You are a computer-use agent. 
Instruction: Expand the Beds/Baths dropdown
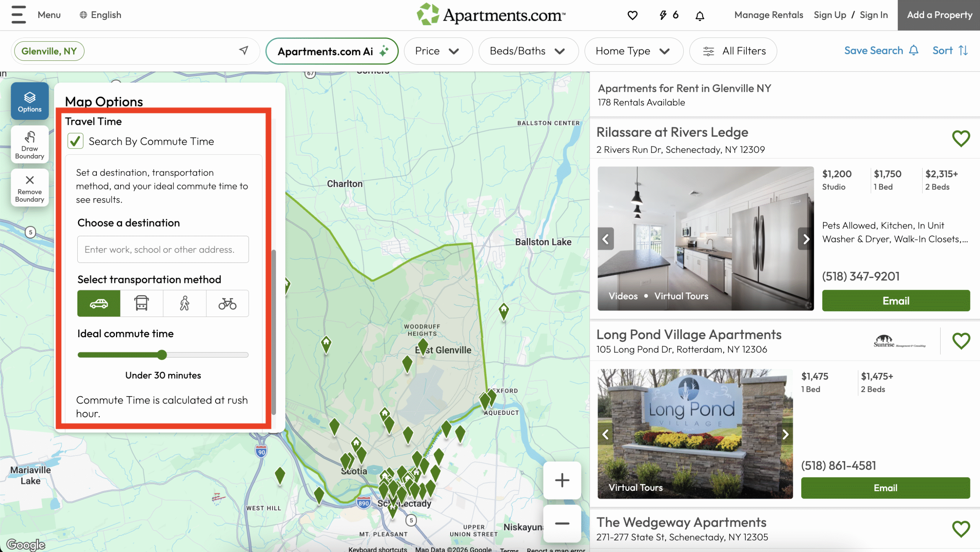(528, 51)
